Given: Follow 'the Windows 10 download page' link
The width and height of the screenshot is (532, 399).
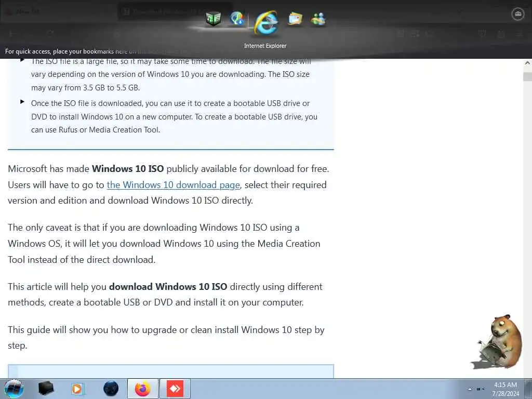Looking at the screenshot, I should [174, 185].
